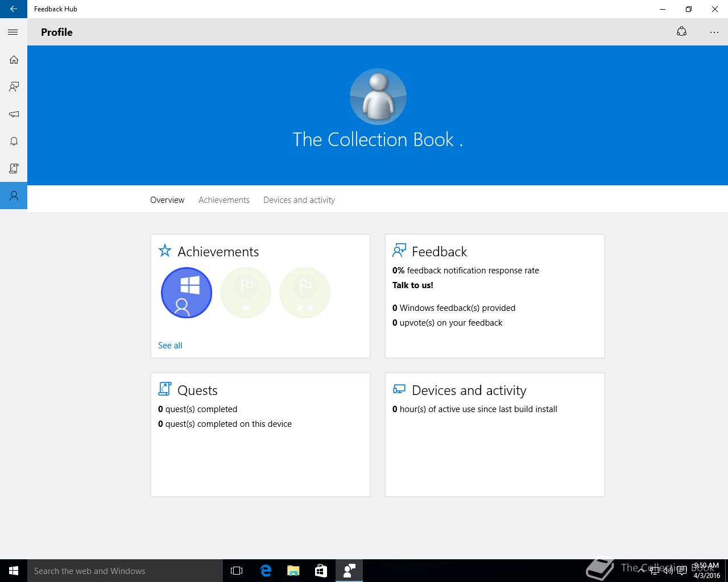The image size is (728, 582).
Task: Select the Profile person icon in sidebar
Action: (14, 196)
